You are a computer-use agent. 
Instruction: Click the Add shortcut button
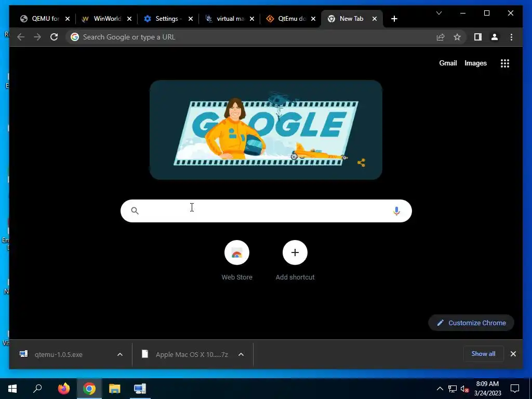tap(295, 260)
